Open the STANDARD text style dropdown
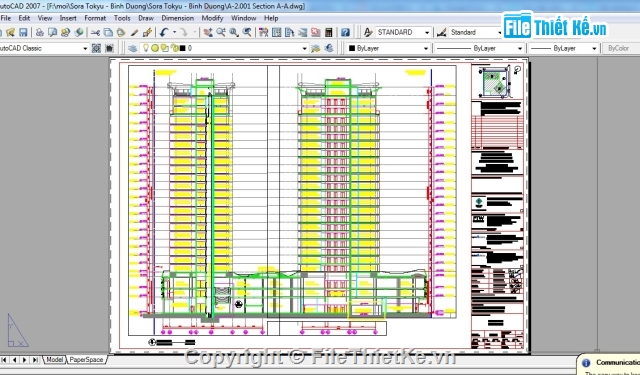The image size is (640, 375). (403, 32)
